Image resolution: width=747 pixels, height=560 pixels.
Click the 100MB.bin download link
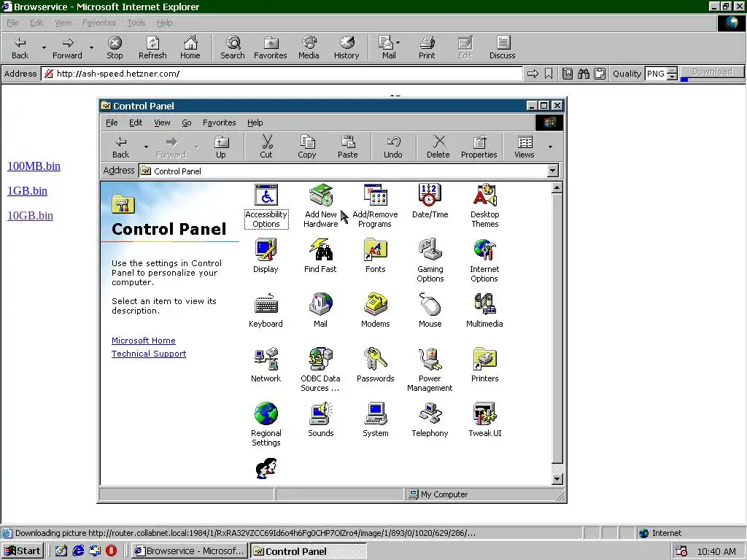coord(34,166)
